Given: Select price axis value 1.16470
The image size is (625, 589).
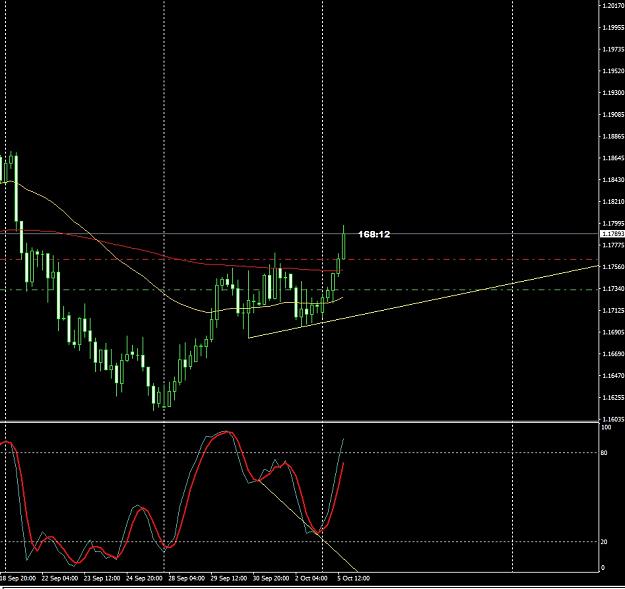Looking at the screenshot, I should 613,375.
